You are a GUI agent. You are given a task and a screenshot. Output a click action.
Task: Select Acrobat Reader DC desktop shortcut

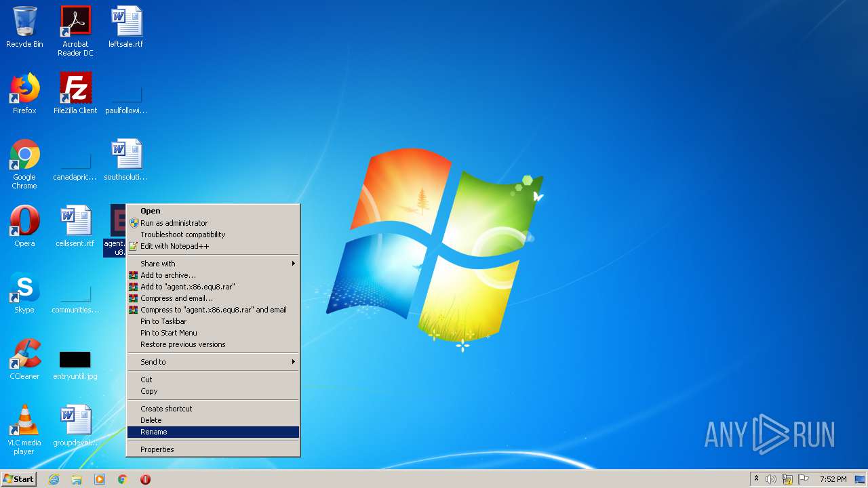[x=75, y=31]
